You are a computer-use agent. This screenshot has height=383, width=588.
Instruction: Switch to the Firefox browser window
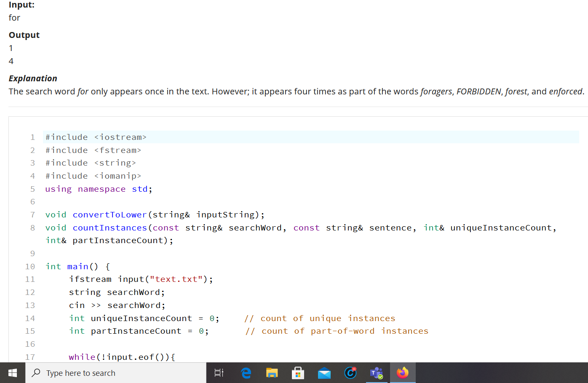(x=403, y=372)
